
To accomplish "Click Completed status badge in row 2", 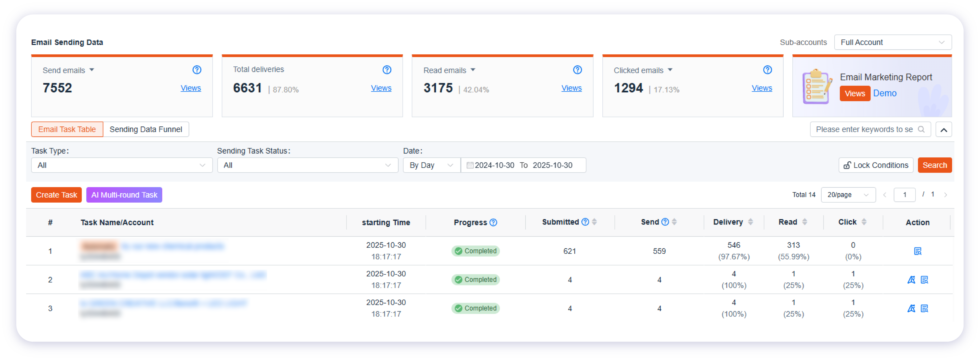I will [475, 280].
